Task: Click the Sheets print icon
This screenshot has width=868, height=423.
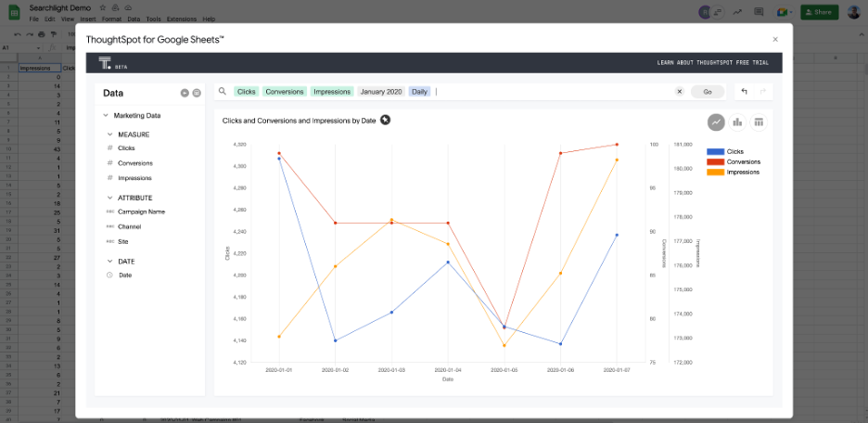Action: coord(42,34)
